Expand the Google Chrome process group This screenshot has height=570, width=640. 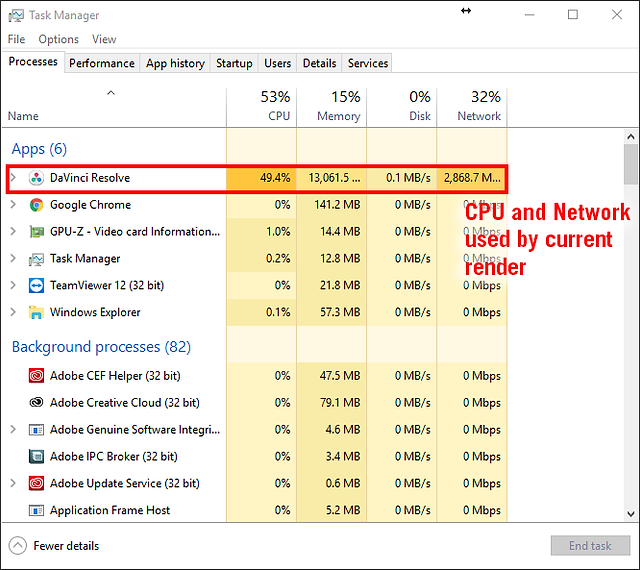13,205
